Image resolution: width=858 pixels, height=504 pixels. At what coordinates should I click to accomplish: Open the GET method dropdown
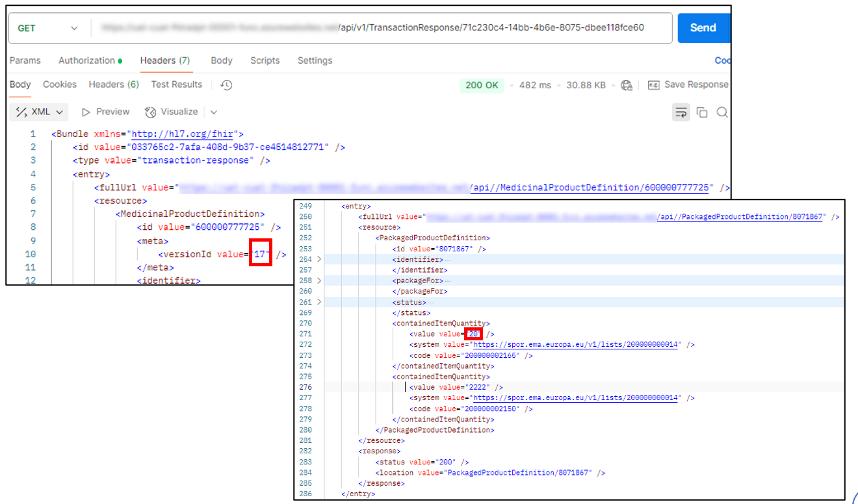(x=47, y=28)
